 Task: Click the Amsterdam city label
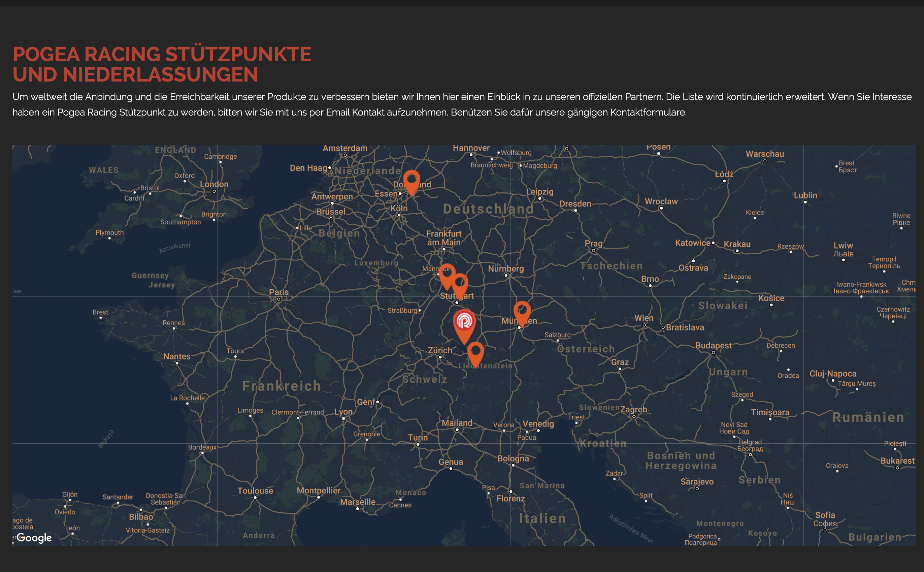[345, 148]
